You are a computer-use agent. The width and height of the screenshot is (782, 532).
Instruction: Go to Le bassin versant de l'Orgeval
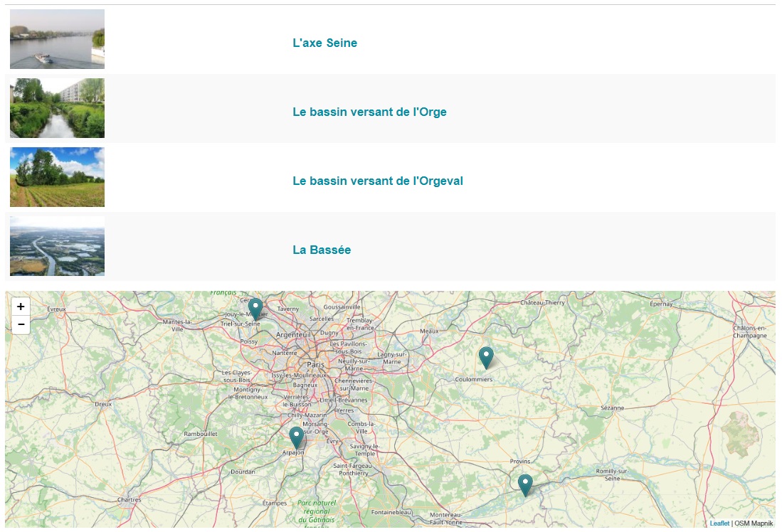click(377, 181)
